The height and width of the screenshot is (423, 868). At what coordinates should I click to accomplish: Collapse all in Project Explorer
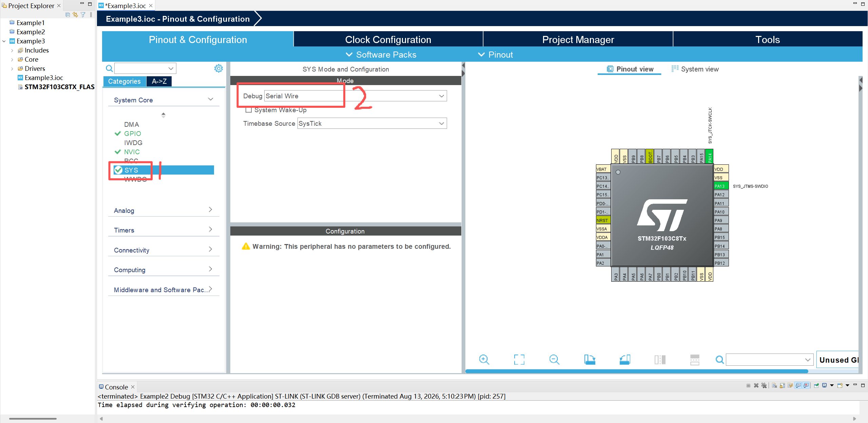pos(67,15)
